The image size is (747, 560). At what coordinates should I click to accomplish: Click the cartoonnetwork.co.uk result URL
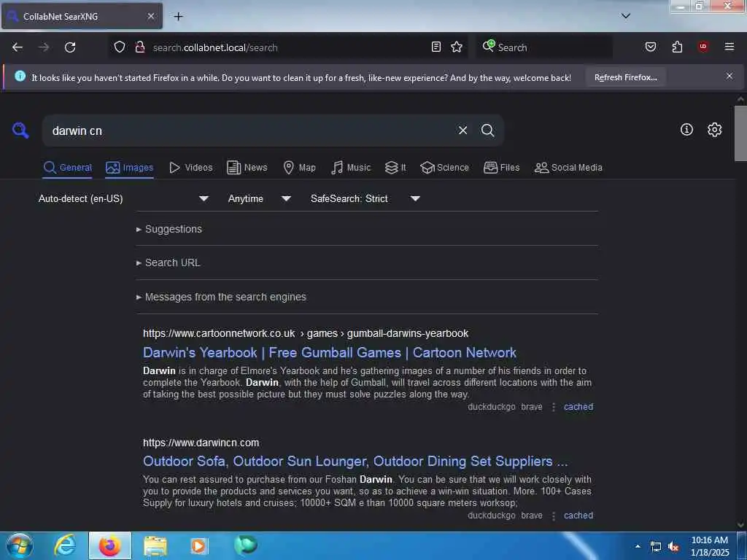tap(306, 333)
